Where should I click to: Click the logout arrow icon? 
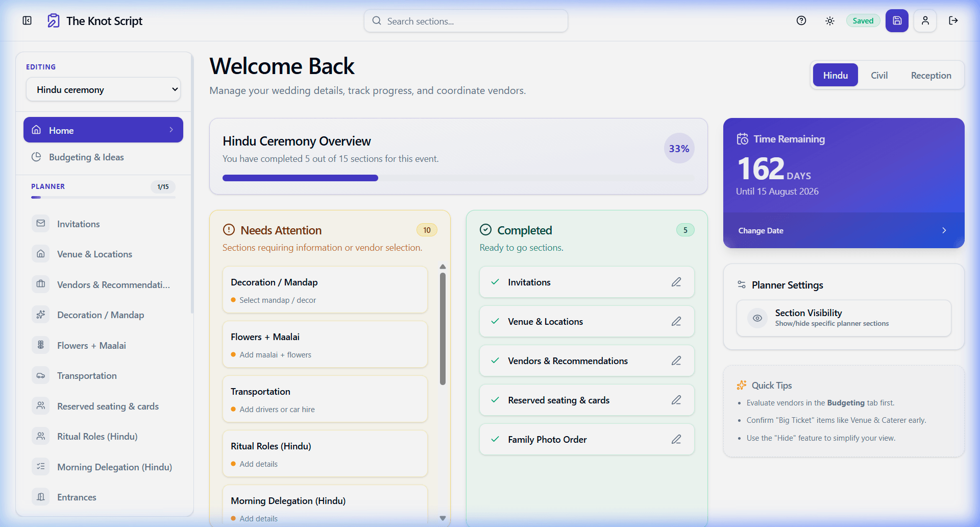point(953,20)
